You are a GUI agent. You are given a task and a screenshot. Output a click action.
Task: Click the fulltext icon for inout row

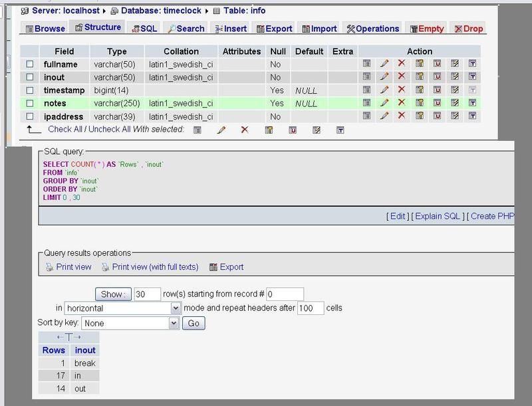point(472,77)
